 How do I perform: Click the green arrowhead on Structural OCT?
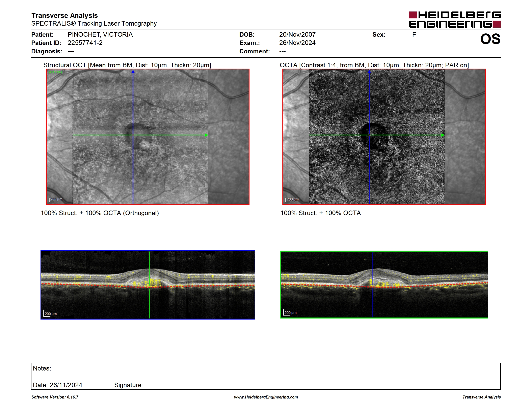tap(206, 135)
